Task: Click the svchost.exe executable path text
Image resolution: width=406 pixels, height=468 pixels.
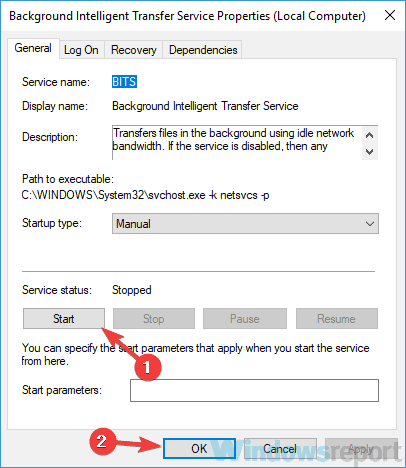Action: [x=145, y=195]
